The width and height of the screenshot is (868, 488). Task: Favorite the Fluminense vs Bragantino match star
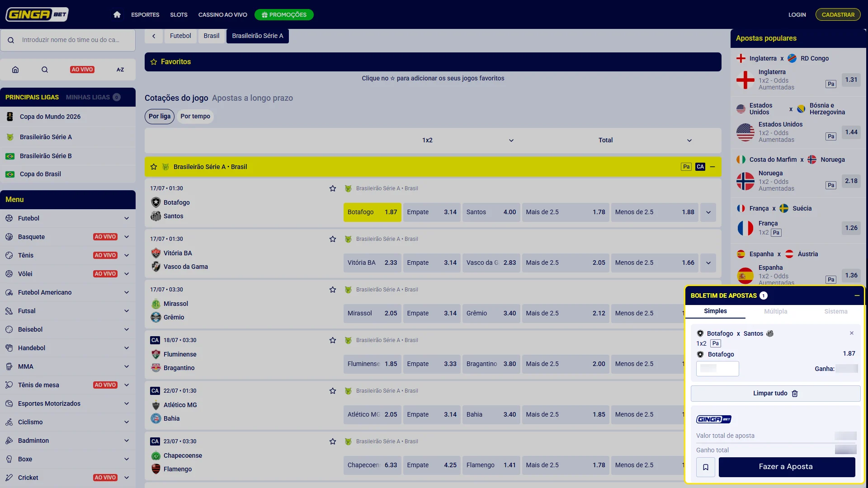[x=333, y=340]
